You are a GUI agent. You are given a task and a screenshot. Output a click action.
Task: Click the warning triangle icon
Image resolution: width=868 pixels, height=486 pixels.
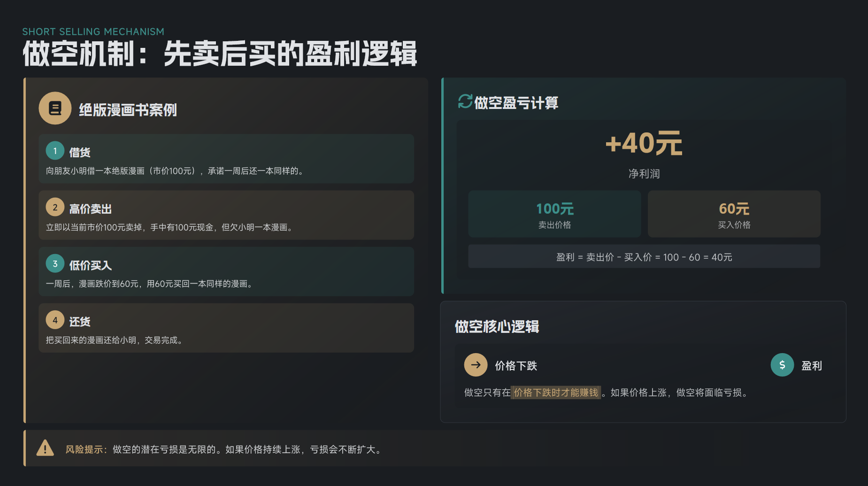[x=45, y=448]
